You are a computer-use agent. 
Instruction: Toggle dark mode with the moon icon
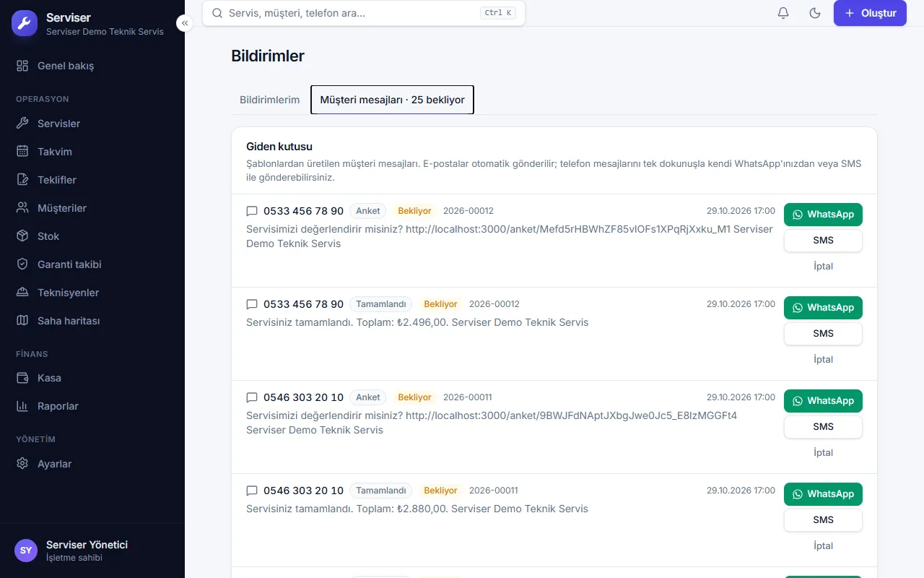pos(815,13)
